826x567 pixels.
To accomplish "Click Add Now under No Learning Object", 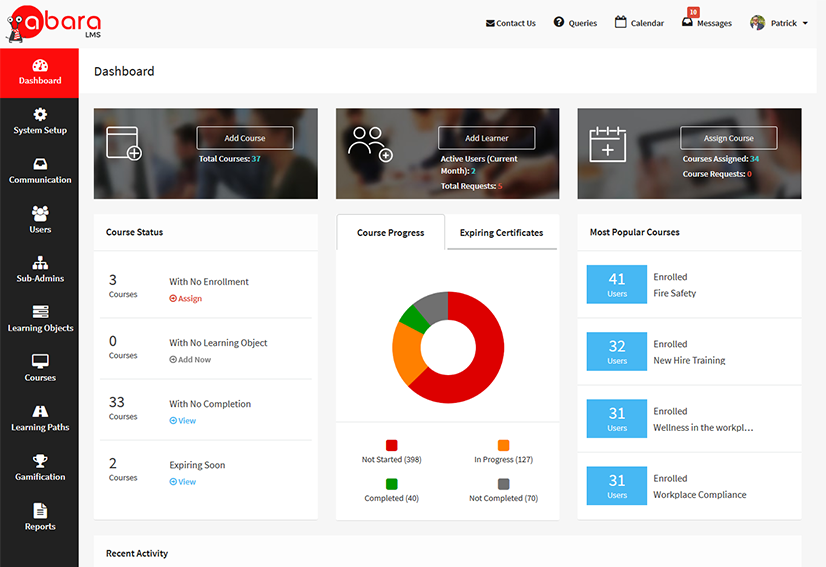I will tap(190, 359).
